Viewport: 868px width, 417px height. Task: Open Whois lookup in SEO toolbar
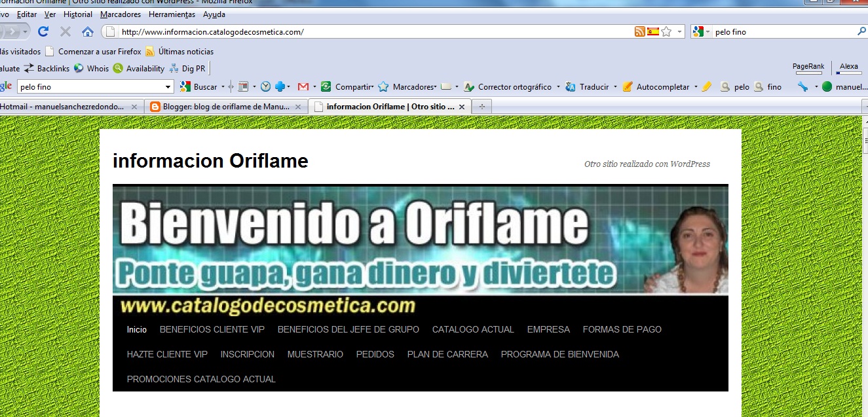click(x=91, y=68)
